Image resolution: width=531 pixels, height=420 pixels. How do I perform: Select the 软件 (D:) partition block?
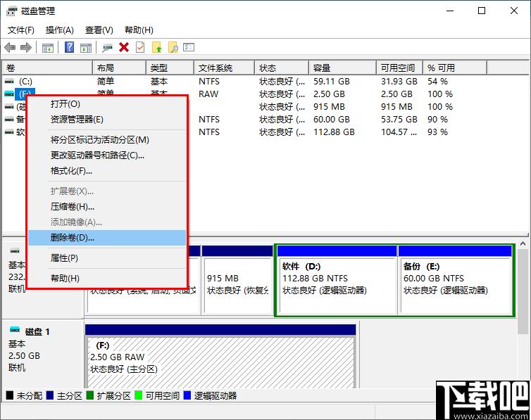click(x=337, y=281)
